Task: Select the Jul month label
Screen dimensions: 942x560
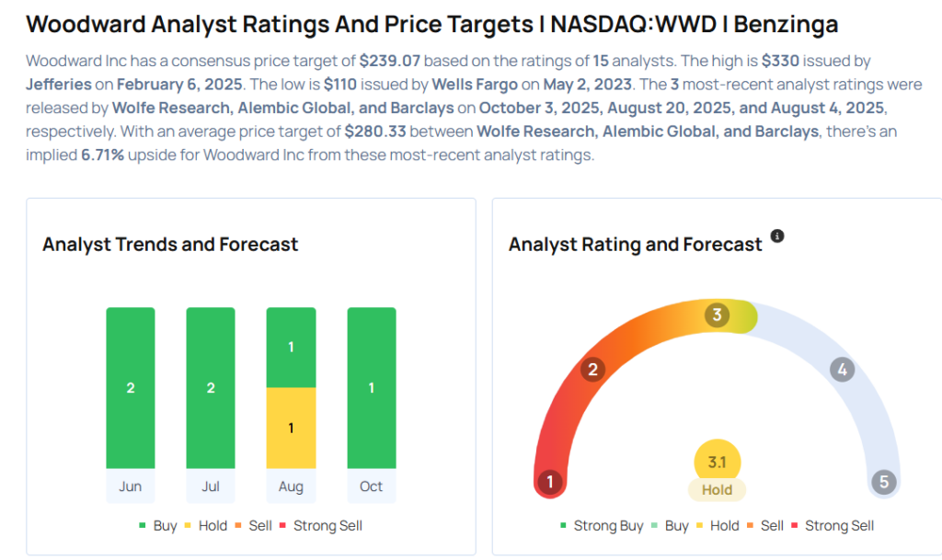Action: (211, 486)
